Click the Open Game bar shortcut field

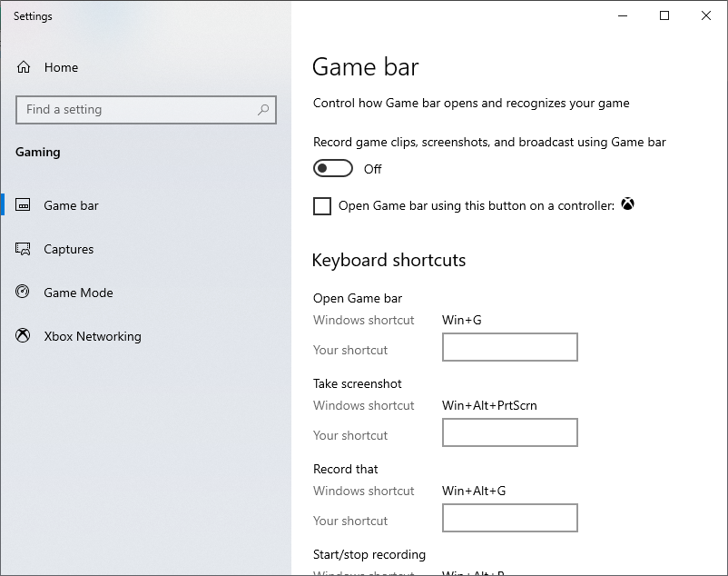tap(510, 347)
